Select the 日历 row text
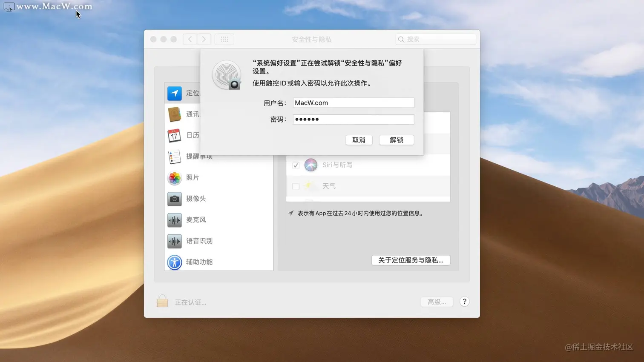Image resolution: width=644 pixels, height=362 pixels. click(193, 135)
